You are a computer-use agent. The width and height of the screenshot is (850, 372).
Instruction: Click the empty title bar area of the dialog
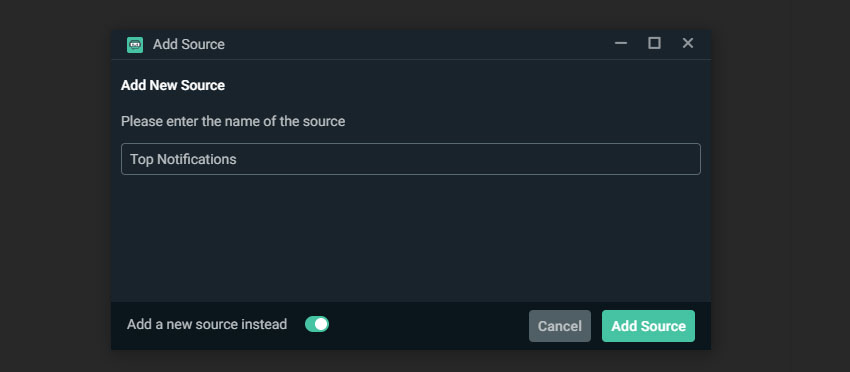[417, 44]
